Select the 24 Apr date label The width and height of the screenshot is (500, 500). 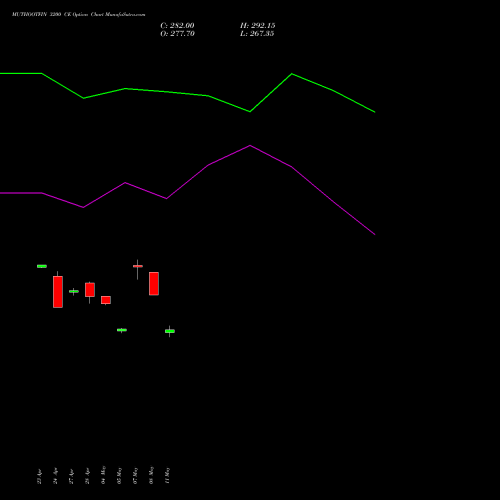[55, 477]
